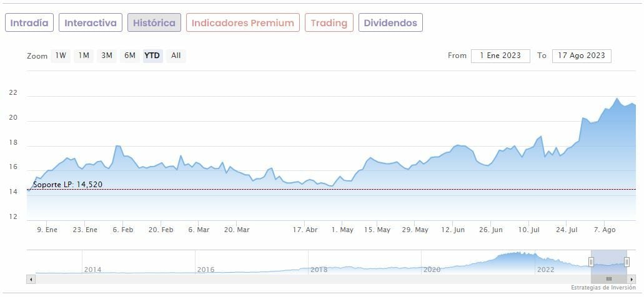Open Indicadores Premium tab

[242, 23]
